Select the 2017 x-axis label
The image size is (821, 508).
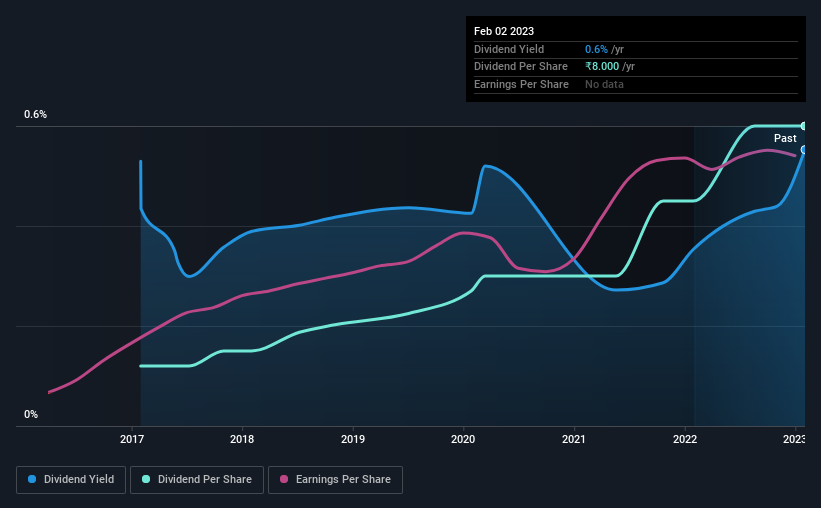[132, 439]
